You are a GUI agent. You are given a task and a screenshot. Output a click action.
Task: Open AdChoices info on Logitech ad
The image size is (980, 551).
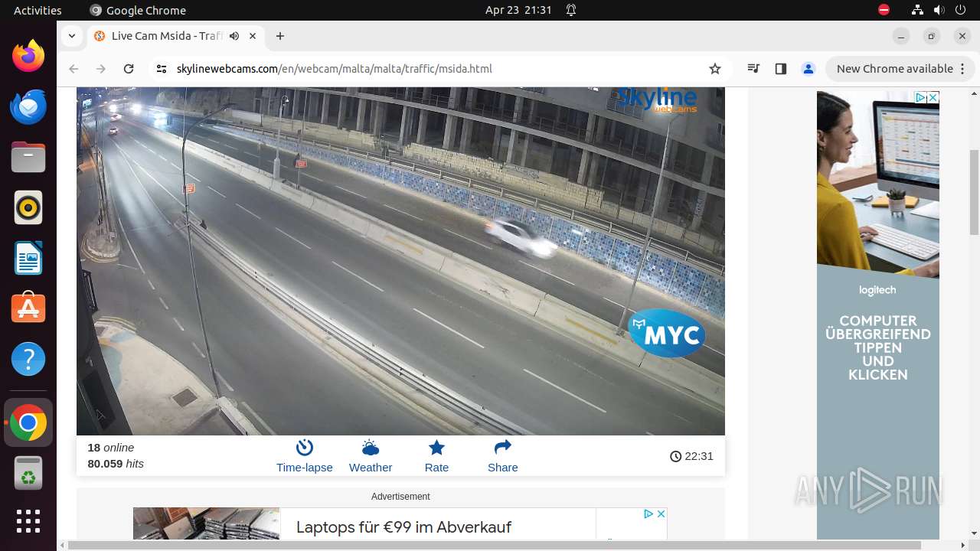click(922, 97)
